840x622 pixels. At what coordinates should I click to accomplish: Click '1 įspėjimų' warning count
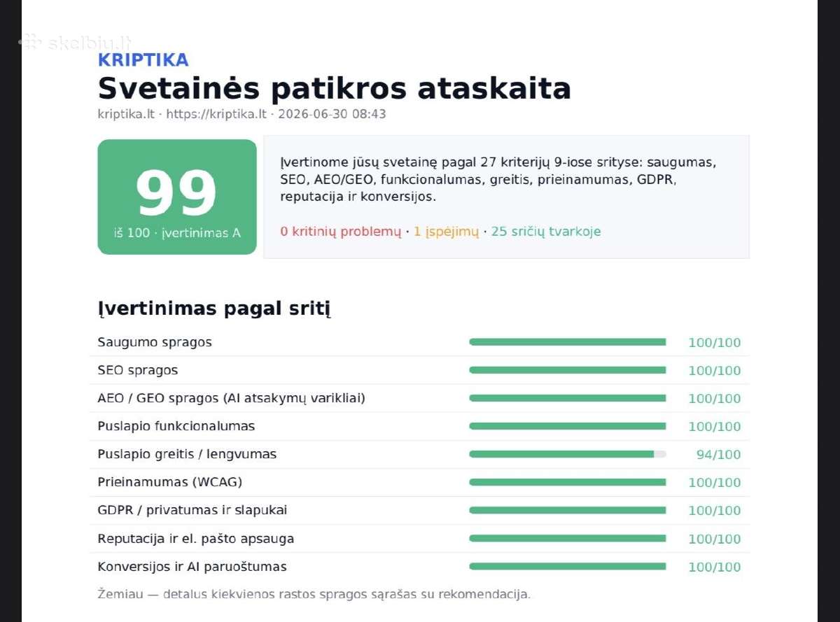[x=446, y=232]
